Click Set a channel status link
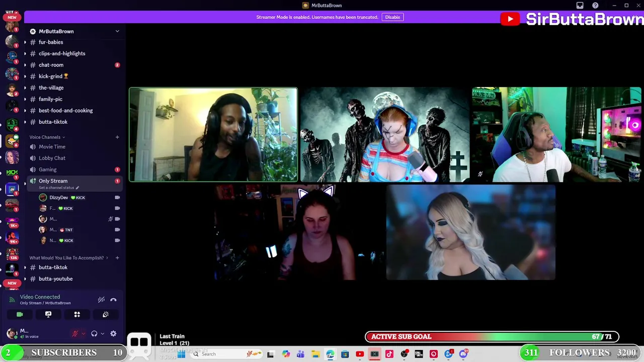644x362 pixels. (58, 188)
